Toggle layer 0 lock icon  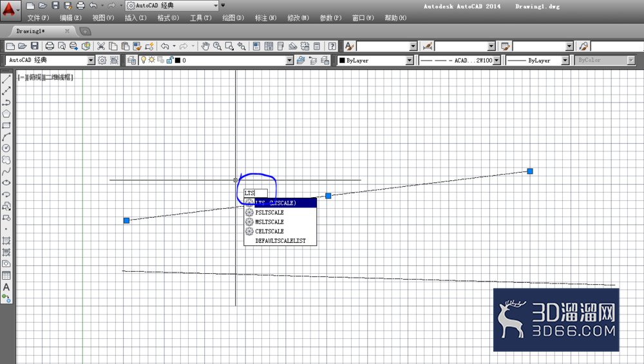[x=169, y=60]
